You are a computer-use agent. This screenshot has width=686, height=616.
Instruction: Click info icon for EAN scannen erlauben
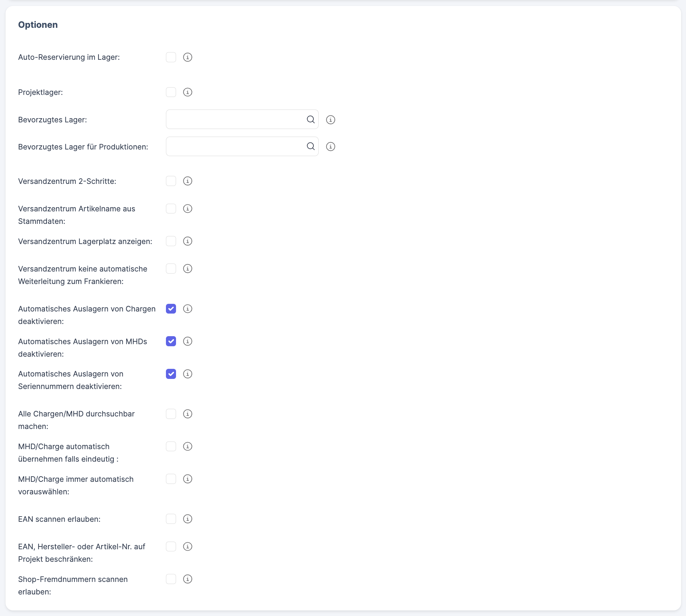click(188, 519)
